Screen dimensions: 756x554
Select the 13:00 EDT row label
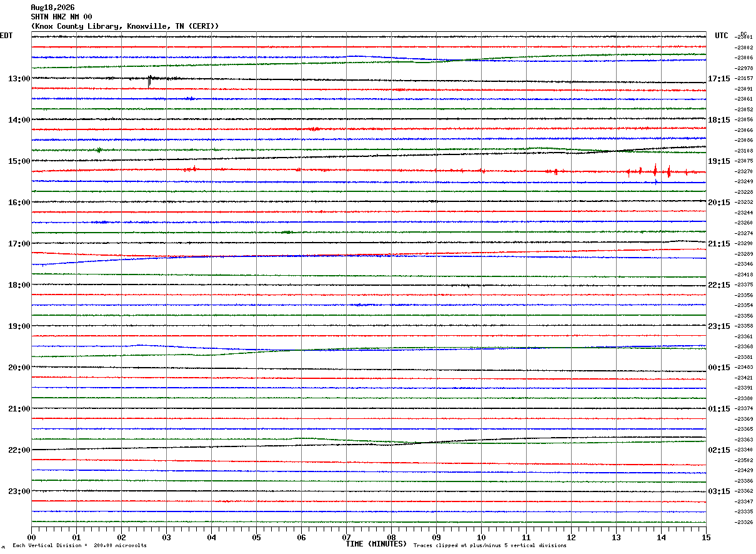19,79
